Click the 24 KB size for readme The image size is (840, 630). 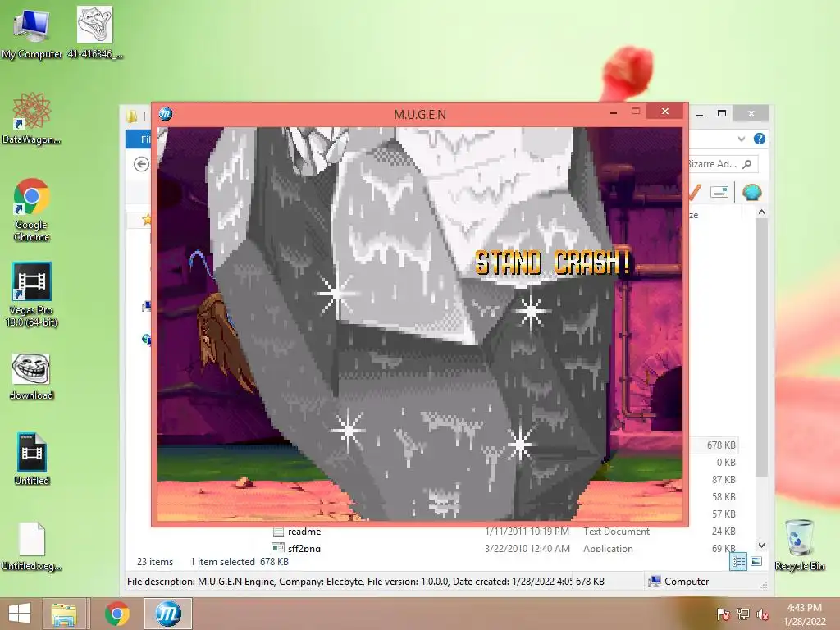[724, 531]
